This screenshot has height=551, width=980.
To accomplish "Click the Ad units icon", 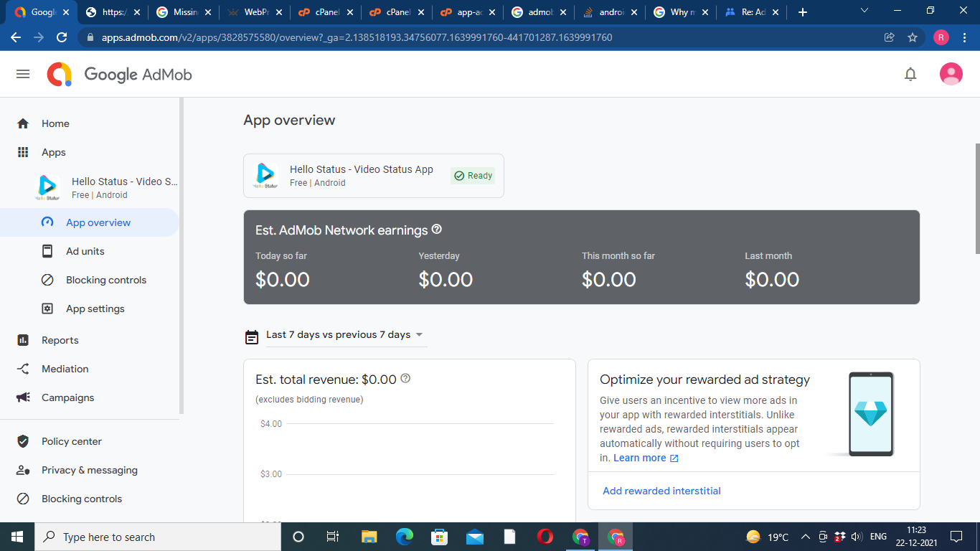I will point(47,251).
